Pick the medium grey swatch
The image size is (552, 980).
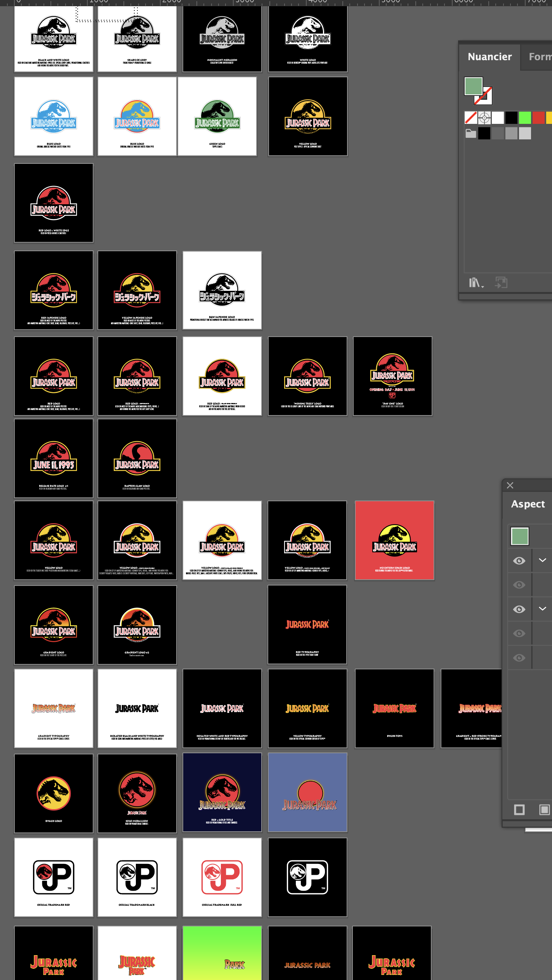point(511,133)
